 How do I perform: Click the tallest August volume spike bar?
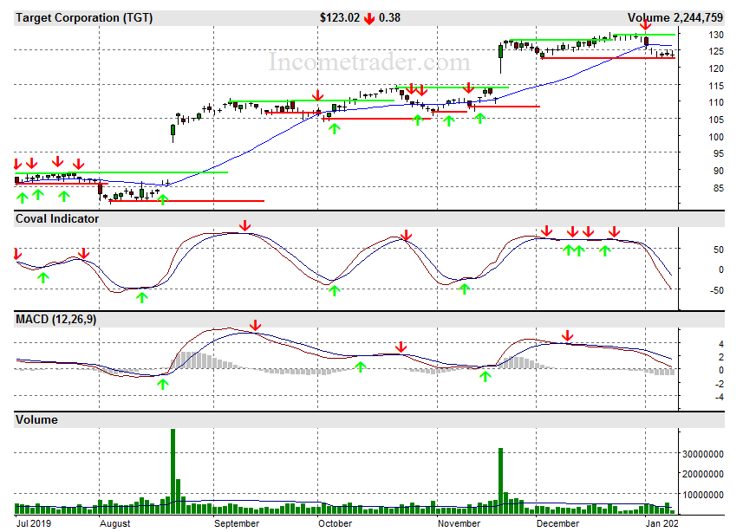coord(173,471)
